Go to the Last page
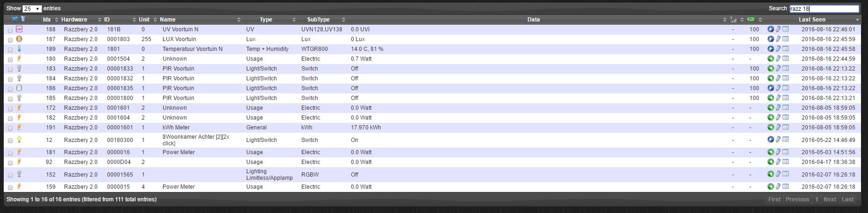Viewport: 868px width, 213px height. coord(847,199)
